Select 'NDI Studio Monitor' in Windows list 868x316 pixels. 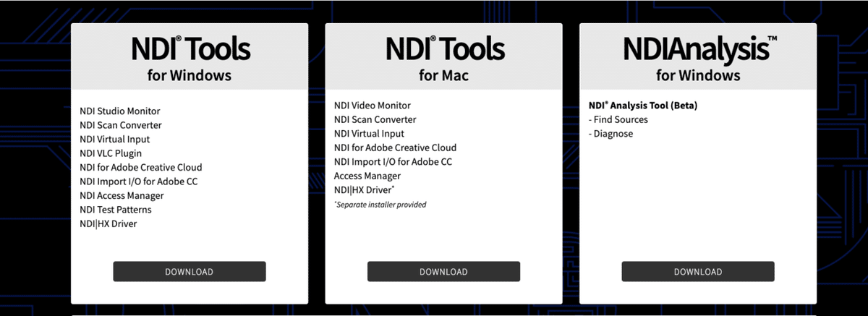120,111
